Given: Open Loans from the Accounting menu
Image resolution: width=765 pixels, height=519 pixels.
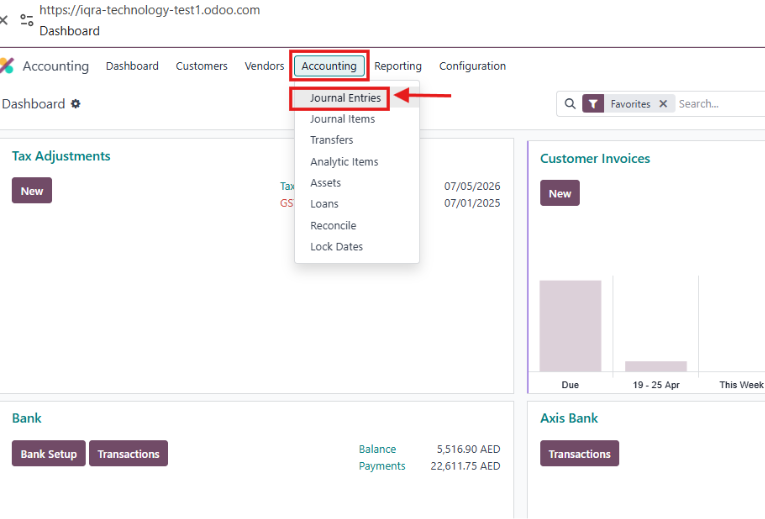Looking at the screenshot, I should pyautogui.click(x=324, y=204).
